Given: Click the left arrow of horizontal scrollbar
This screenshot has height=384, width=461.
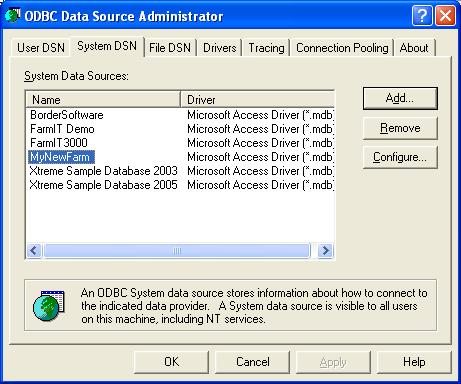Looking at the screenshot, I should pos(34,250).
